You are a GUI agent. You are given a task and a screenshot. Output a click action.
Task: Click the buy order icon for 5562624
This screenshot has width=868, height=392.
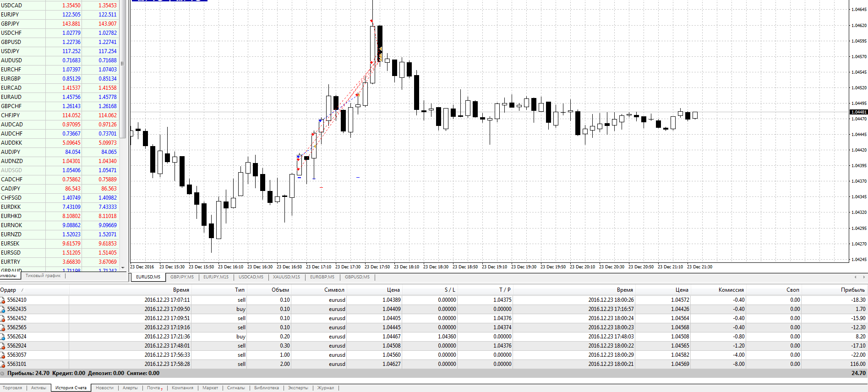click(x=3, y=337)
